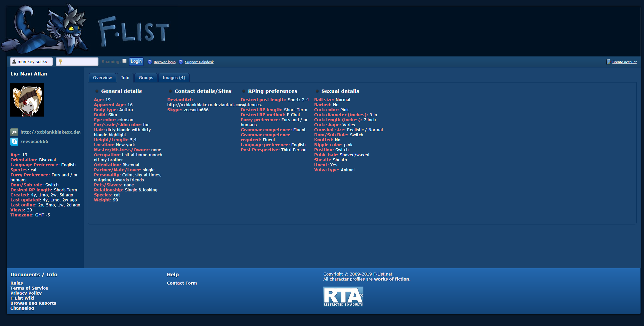Click the Created: 4y, 1mo entry
The height and width of the screenshot is (326, 644).
(x=42, y=195)
